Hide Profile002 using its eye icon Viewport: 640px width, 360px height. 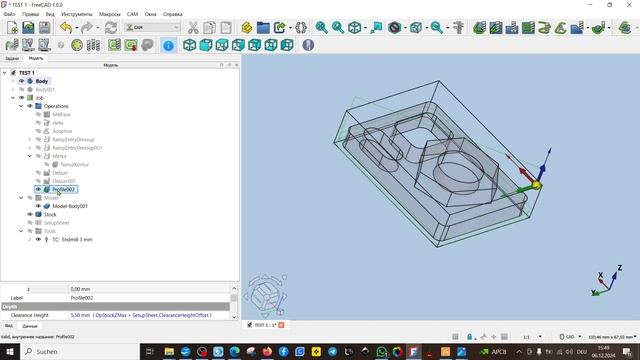click(38, 189)
